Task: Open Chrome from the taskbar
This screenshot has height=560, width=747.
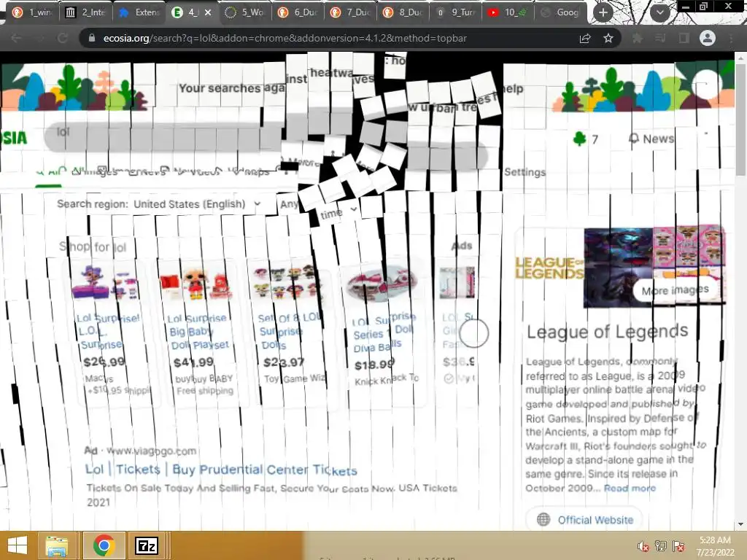Action: (x=104, y=545)
